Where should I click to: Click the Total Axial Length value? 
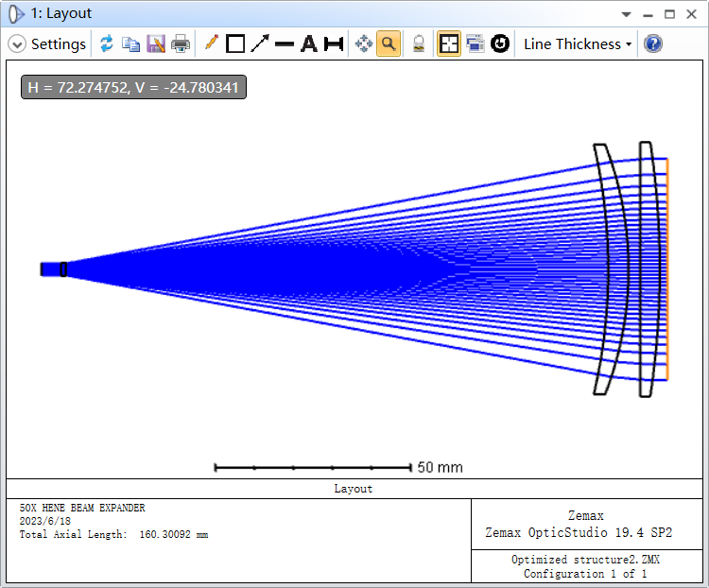coord(174,535)
